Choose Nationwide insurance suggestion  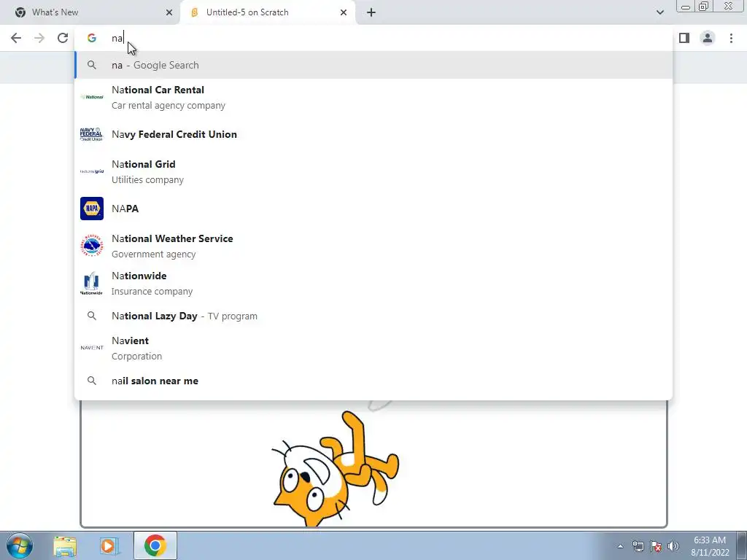pyautogui.click(x=373, y=283)
